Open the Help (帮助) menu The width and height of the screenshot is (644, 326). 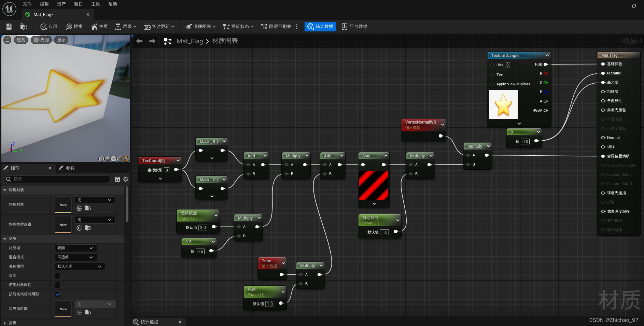click(x=113, y=4)
